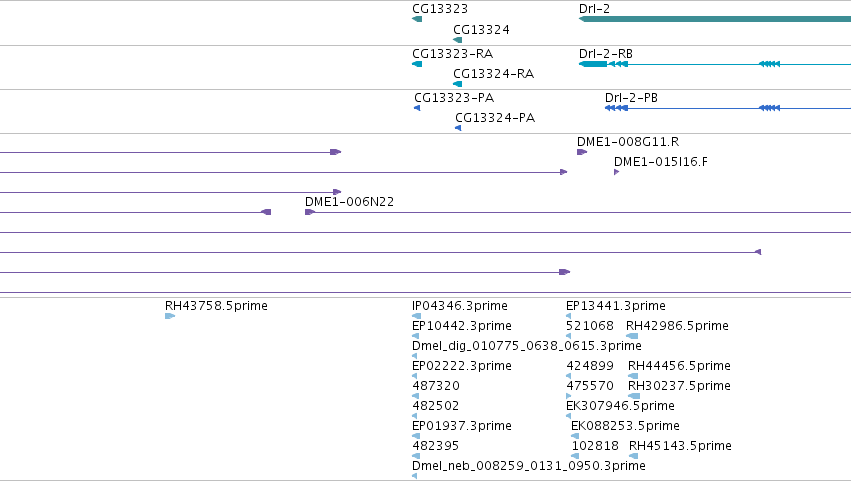Select the 482502 feature label
The image size is (851, 481).
point(435,407)
